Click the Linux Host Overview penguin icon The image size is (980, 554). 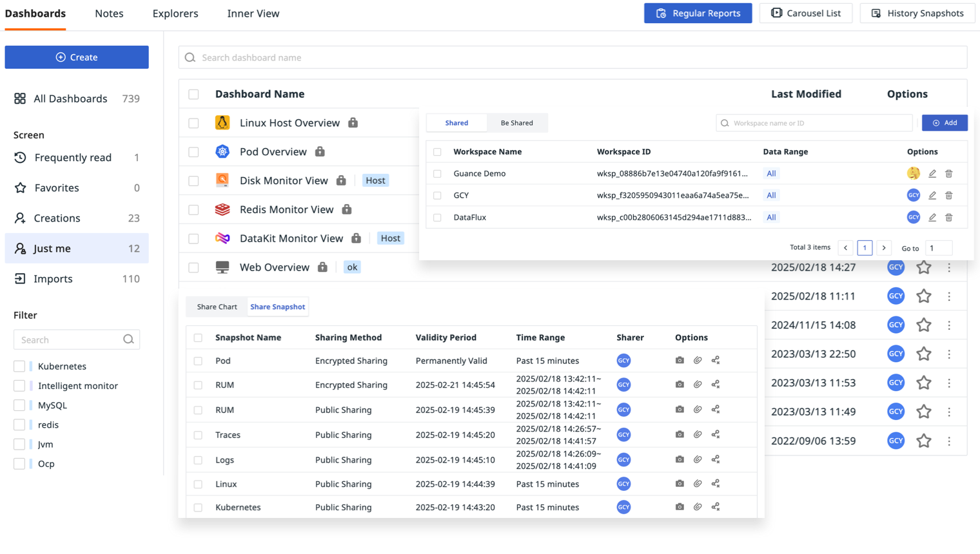click(222, 122)
